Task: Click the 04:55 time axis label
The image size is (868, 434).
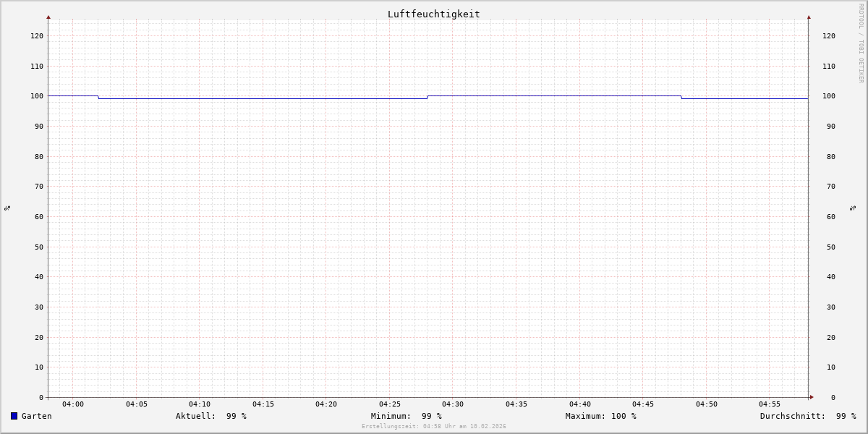Action: 770,404
